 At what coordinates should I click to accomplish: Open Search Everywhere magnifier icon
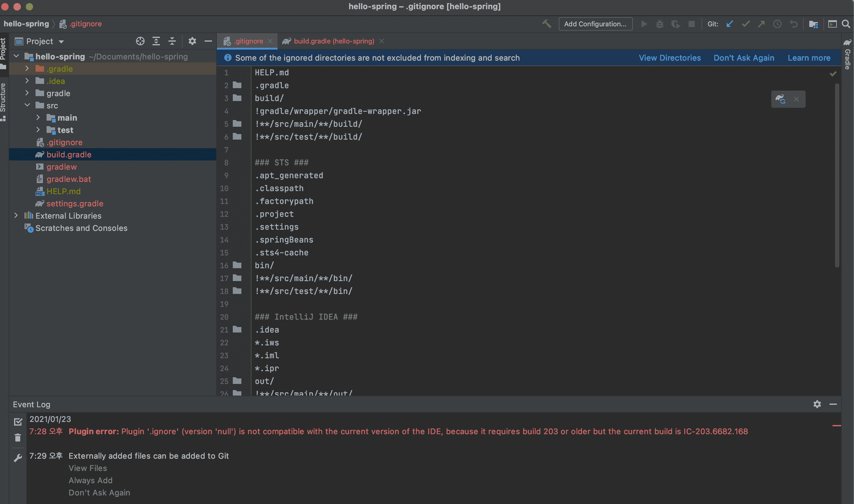coord(845,24)
